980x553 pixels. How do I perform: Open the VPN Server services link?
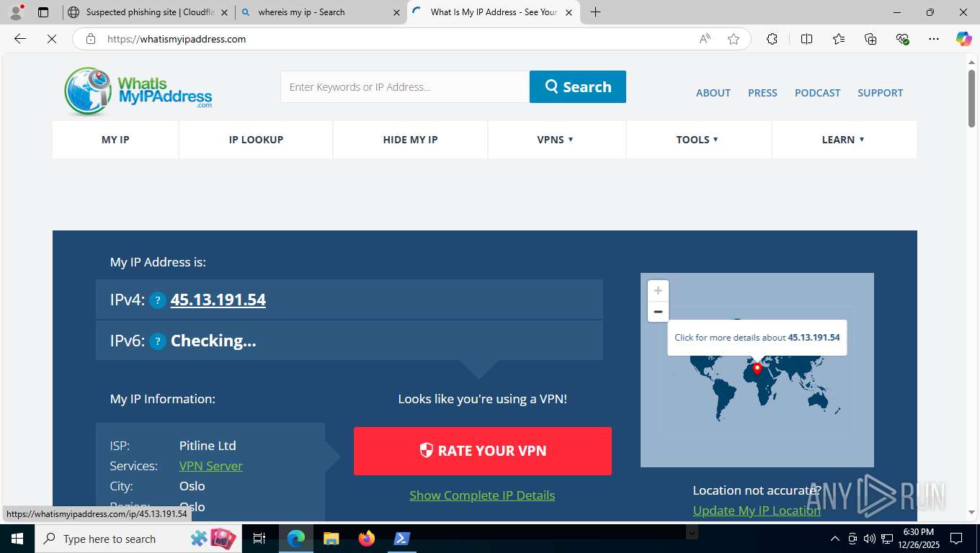pyautogui.click(x=211, y=466)
